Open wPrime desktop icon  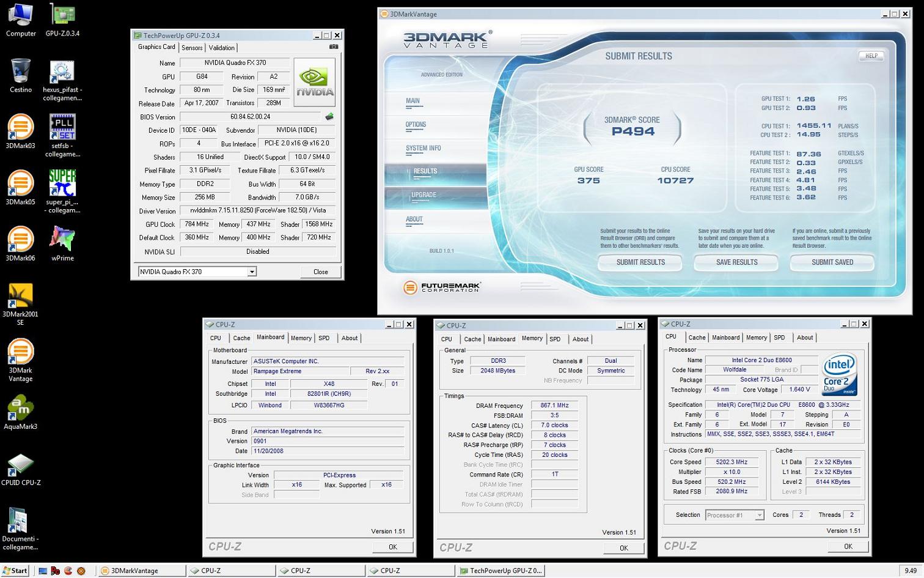point(62,244)
